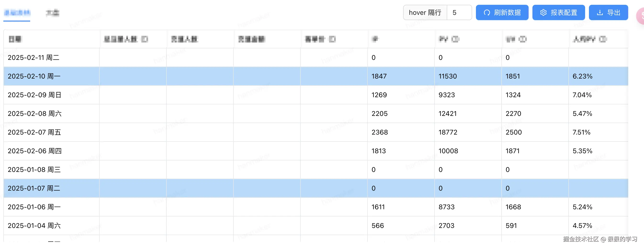This screenshot has height=249, width=644.
Task: Click the cell value 2703
Action: [x=446, y=226]
